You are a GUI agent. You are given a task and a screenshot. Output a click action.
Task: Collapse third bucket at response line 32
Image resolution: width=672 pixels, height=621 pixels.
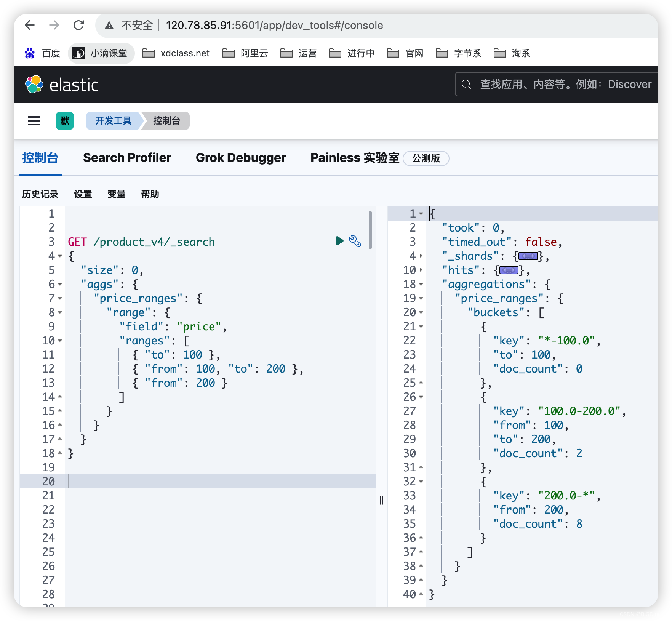[x=421, y=482]
